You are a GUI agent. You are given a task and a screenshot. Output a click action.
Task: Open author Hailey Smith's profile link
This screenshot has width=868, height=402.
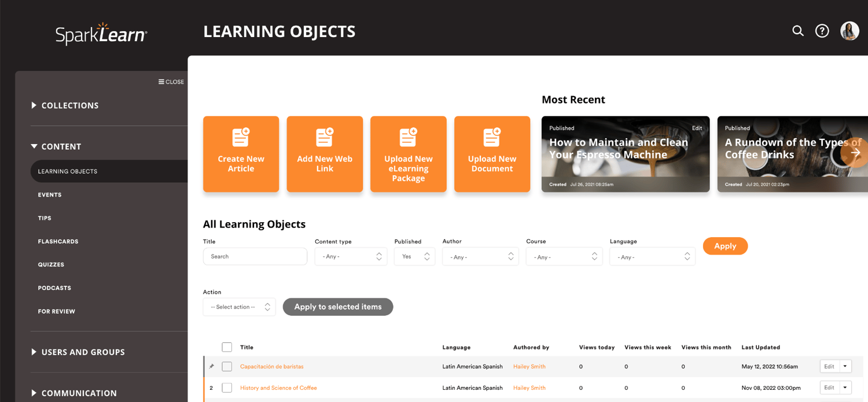pyautogui.click(x=529, y=366)
